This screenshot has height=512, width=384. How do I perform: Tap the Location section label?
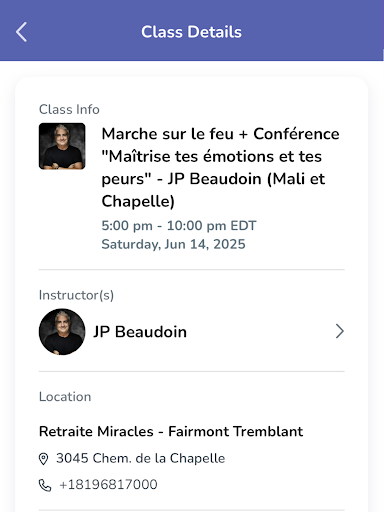(x=65, y=397)
